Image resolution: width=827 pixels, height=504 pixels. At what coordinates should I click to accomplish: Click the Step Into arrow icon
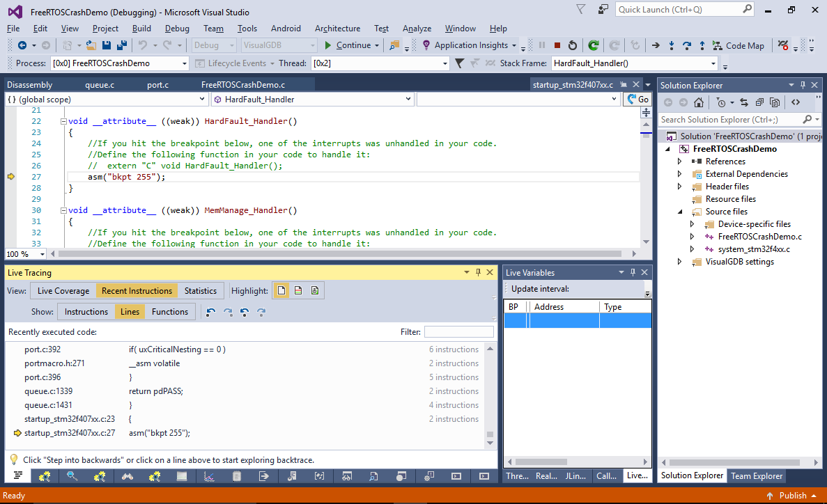[672, 45]
